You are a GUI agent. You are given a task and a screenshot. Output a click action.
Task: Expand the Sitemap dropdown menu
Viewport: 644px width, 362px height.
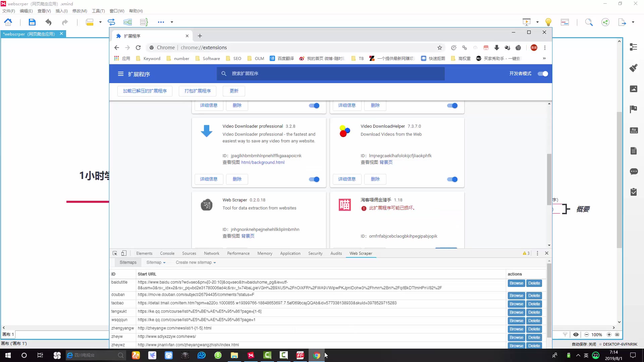[156, 262]
